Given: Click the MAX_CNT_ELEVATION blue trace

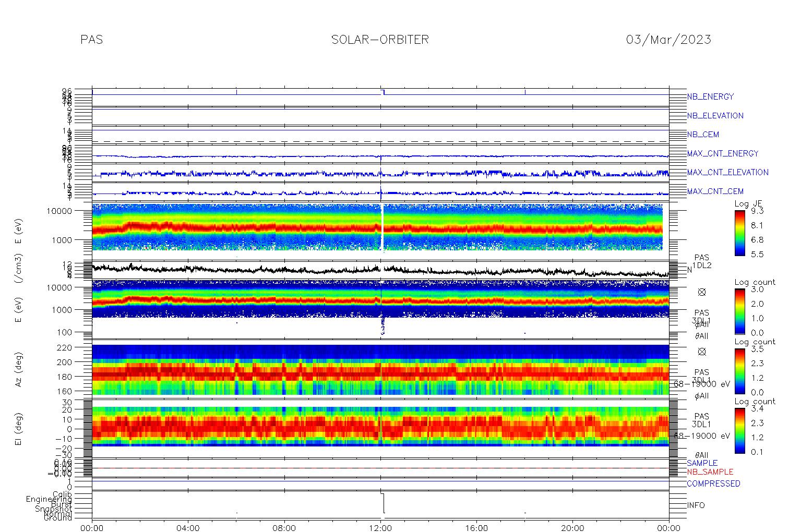Looking at the screenshot, I should 380,173.
